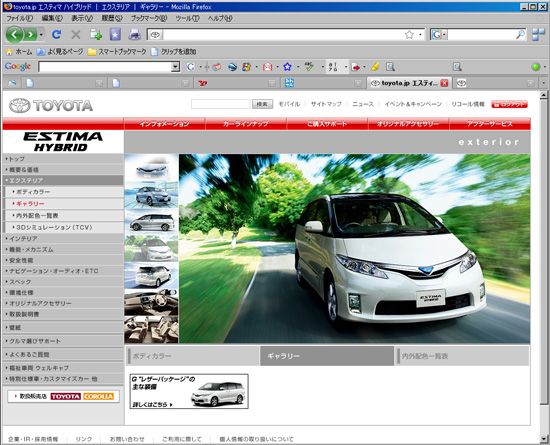This screenshot has height=445, width=550.
Task: Click the blue bookmarks star toolbar button
Action: [115, 34]
